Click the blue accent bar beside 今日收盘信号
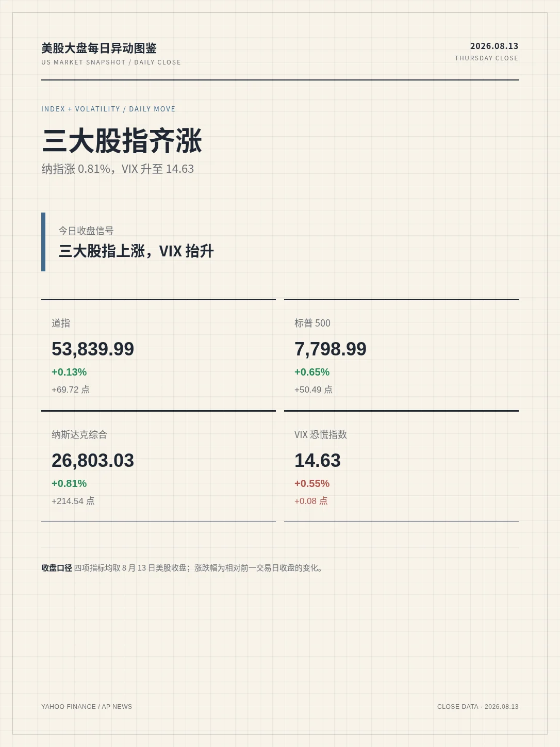560x747 pixels. click(x=43, y=242)
